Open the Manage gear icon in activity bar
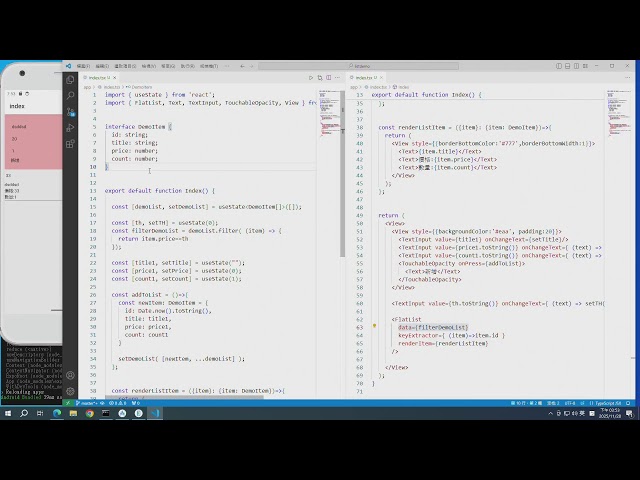This screenshot has height=480, width=640. [x=70, y=391]
